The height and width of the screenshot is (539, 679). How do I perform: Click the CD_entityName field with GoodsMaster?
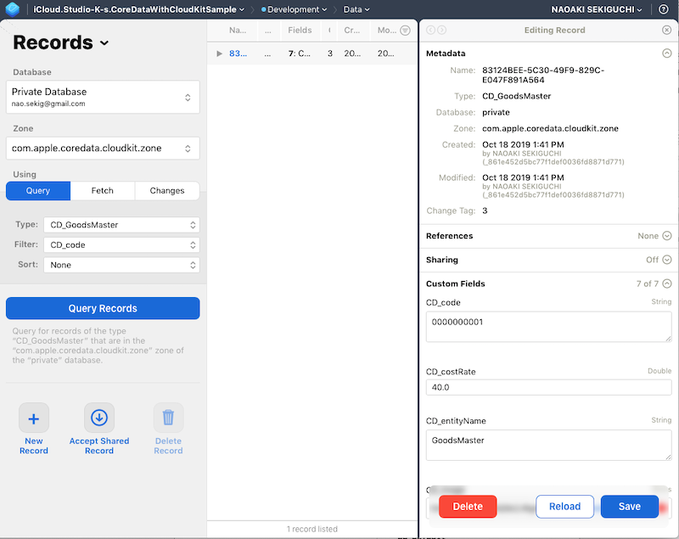[x=549, y=445]
